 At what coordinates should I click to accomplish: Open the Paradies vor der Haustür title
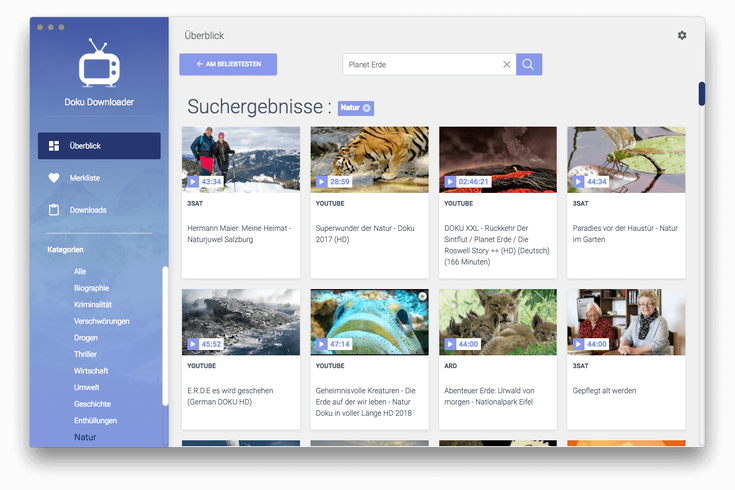625,234
